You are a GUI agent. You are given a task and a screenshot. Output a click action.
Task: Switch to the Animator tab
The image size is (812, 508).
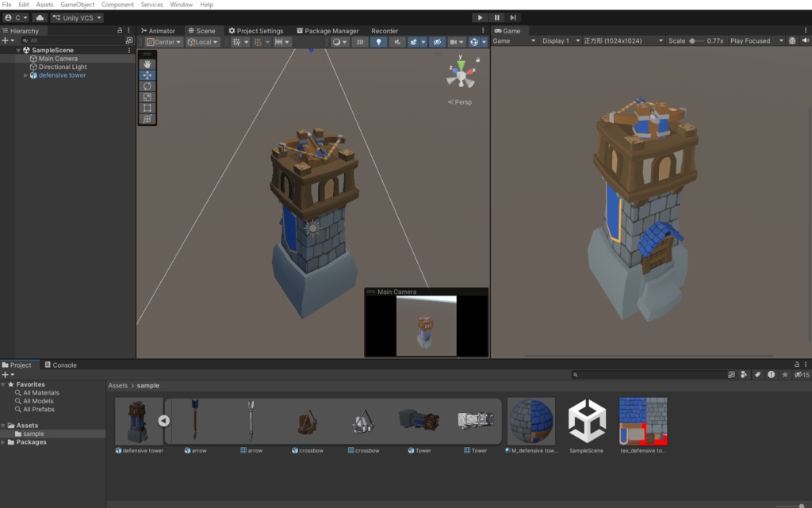point(158,31)
